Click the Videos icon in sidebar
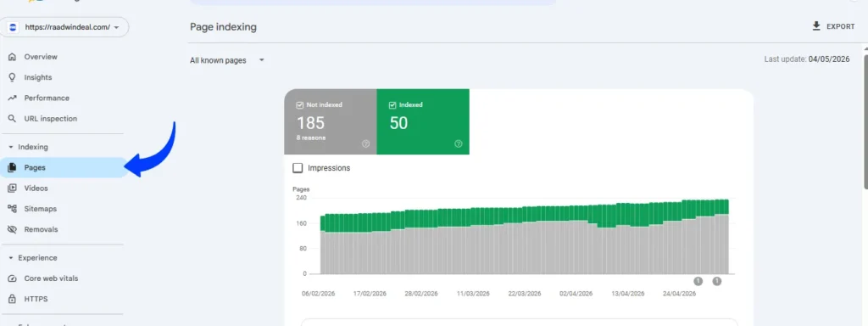Image resolution: width=868 pixels, height=326 pixels. pos(12,188)
